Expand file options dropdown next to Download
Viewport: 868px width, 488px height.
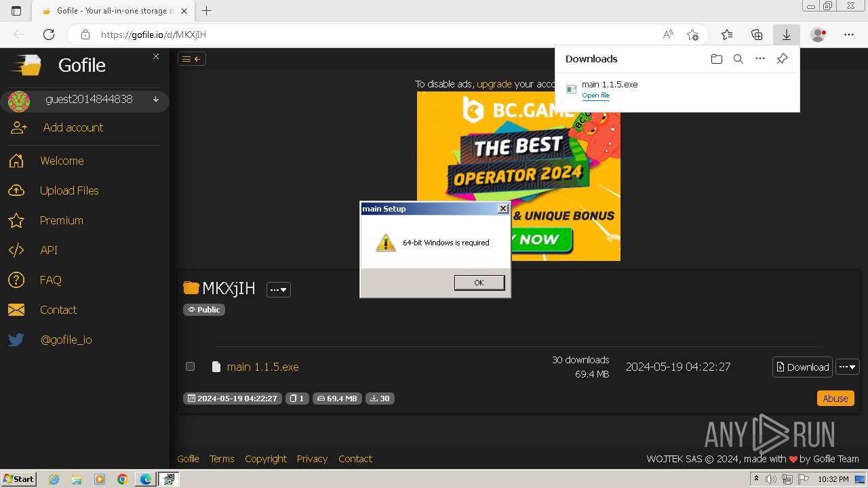point(848,367)
